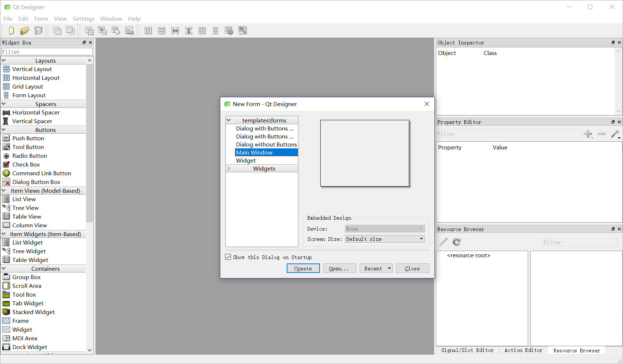Screen dimensions: 623x364
Task: Pick the Tab Widget icon
Action: [6, 303]
